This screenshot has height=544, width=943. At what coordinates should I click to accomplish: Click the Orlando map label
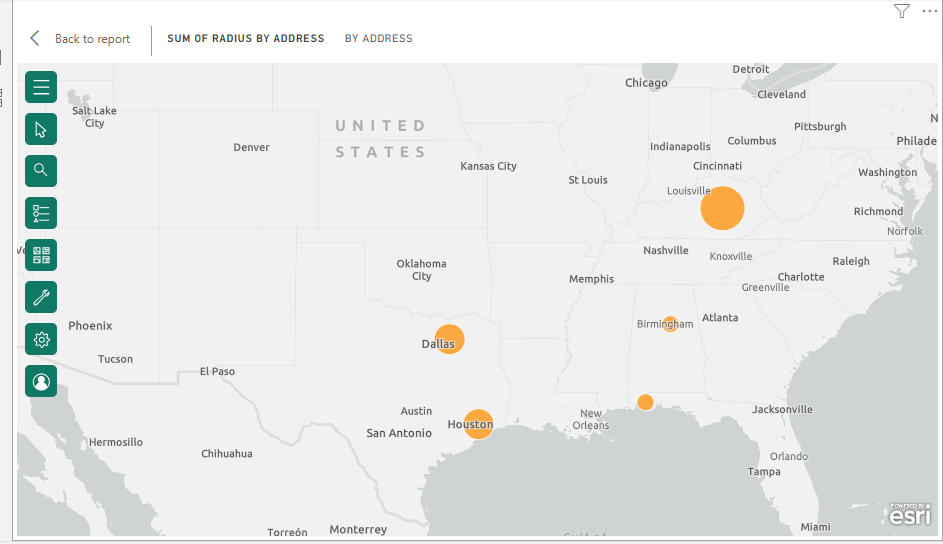789,457
